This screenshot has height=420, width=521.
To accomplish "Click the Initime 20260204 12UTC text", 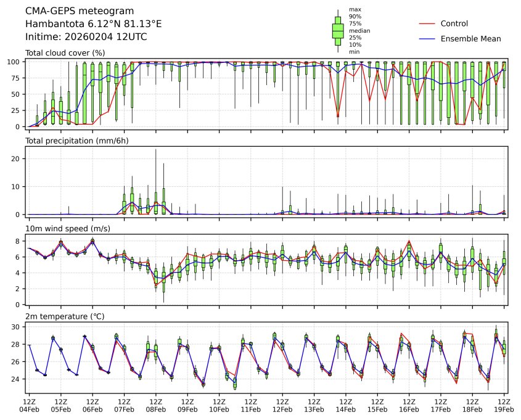I will pos(86,37).
